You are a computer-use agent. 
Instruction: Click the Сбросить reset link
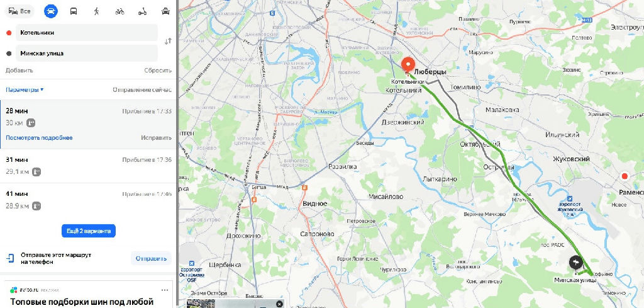(x=158, y=71)
